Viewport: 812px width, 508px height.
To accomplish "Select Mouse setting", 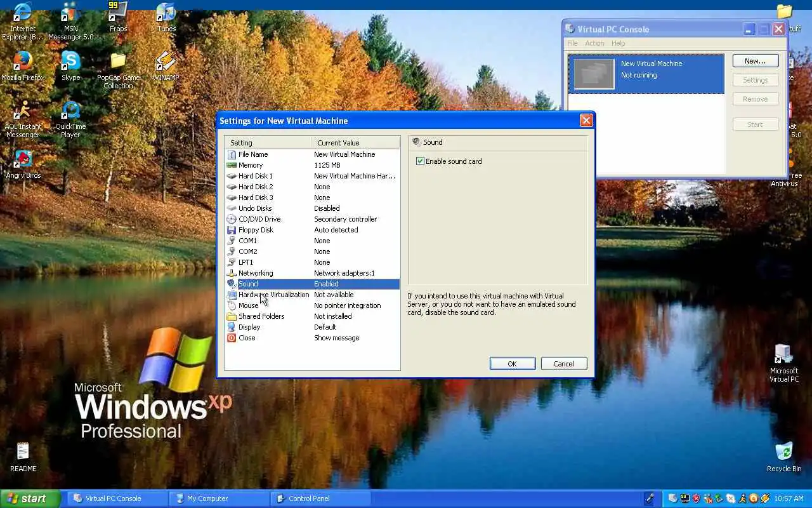I will coord(312,305).
